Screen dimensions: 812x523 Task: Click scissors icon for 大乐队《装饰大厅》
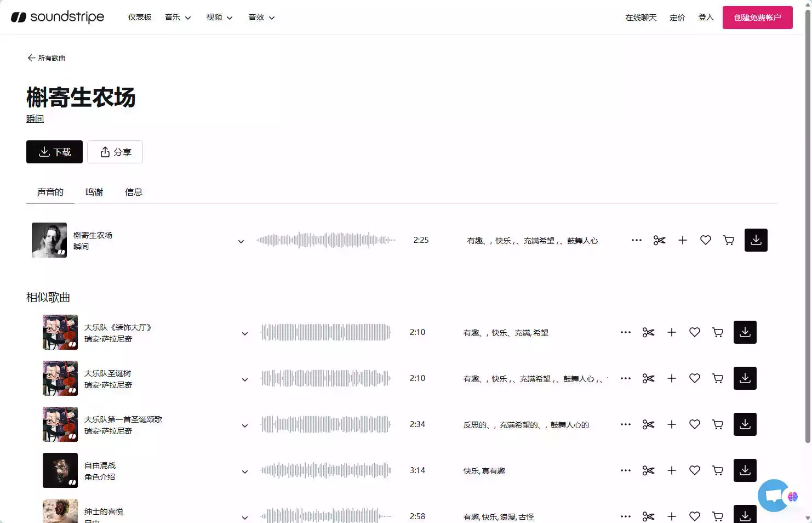point(648,332)
